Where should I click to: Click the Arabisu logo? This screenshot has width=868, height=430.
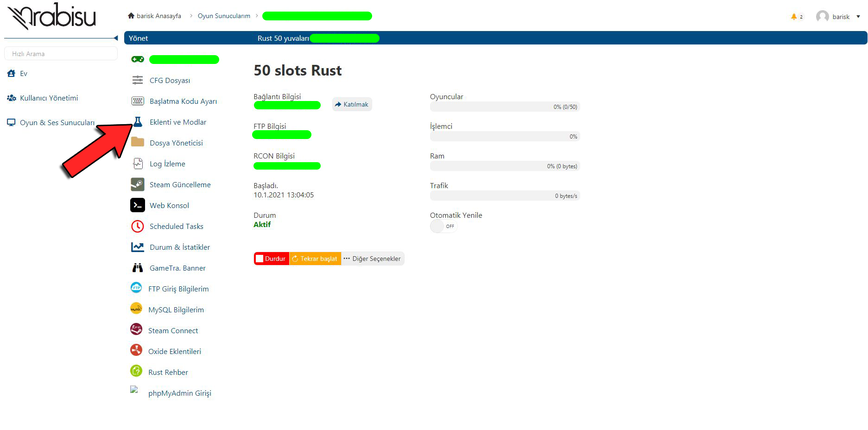click(52, 17)
